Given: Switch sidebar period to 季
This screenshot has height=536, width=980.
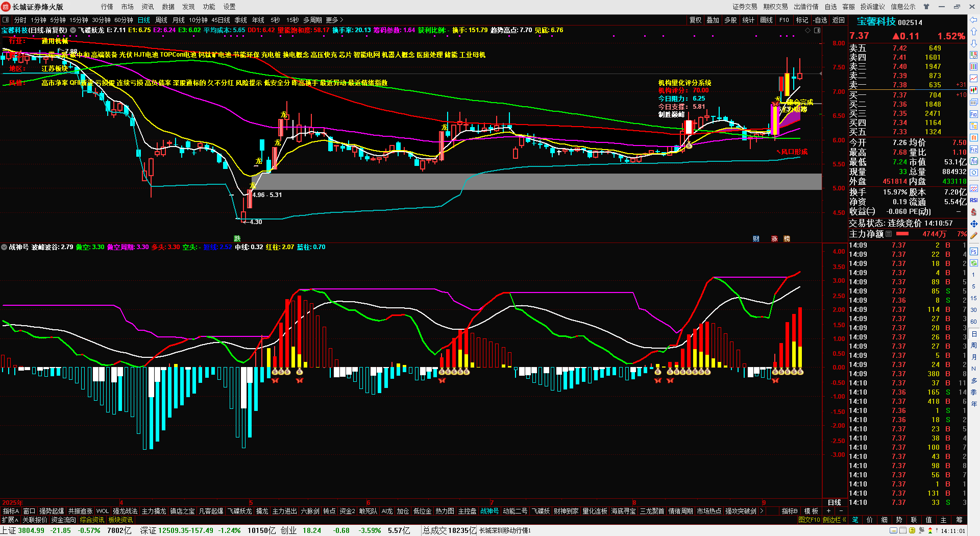Looking at the screenshot, I should [x=974, y=392].
